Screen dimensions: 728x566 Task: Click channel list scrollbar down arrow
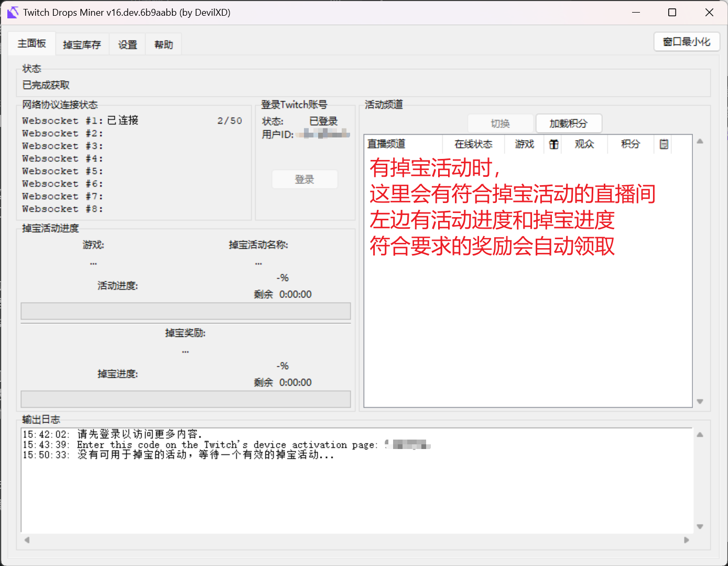[x=700, y=401]
